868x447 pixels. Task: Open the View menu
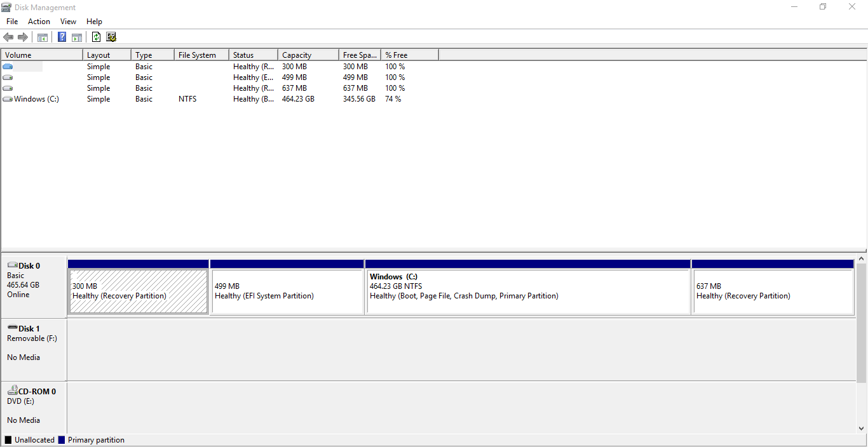click(x=68, y=22)
